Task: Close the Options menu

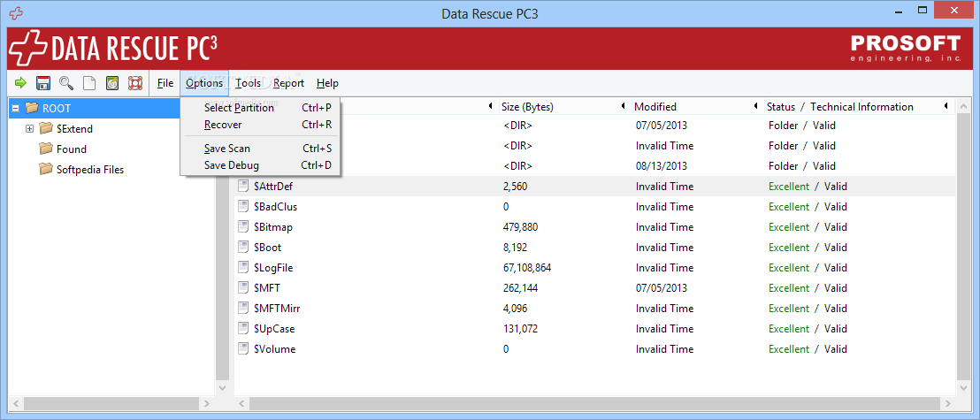Action: tap(204, 83)
